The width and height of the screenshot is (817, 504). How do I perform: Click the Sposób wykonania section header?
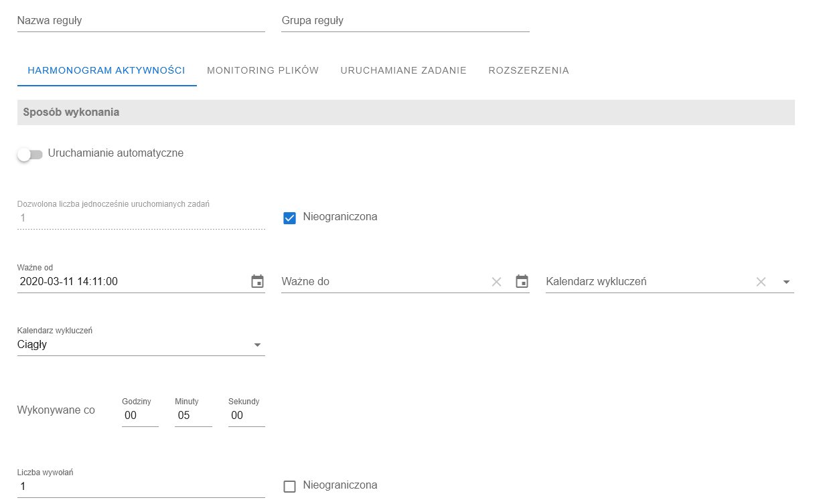point(406,112)
